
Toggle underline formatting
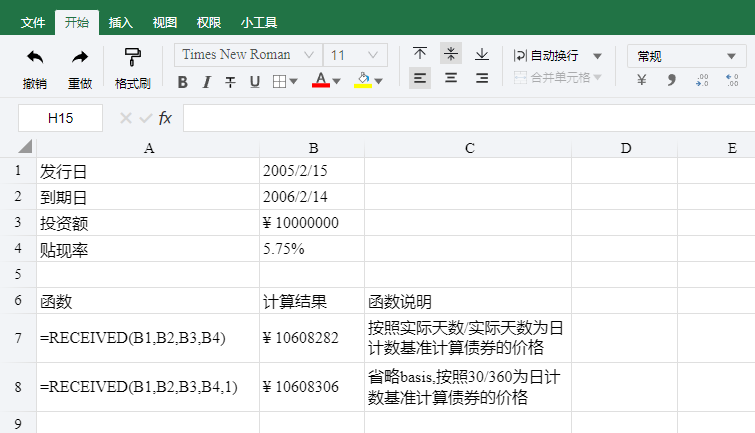(255, 82)
